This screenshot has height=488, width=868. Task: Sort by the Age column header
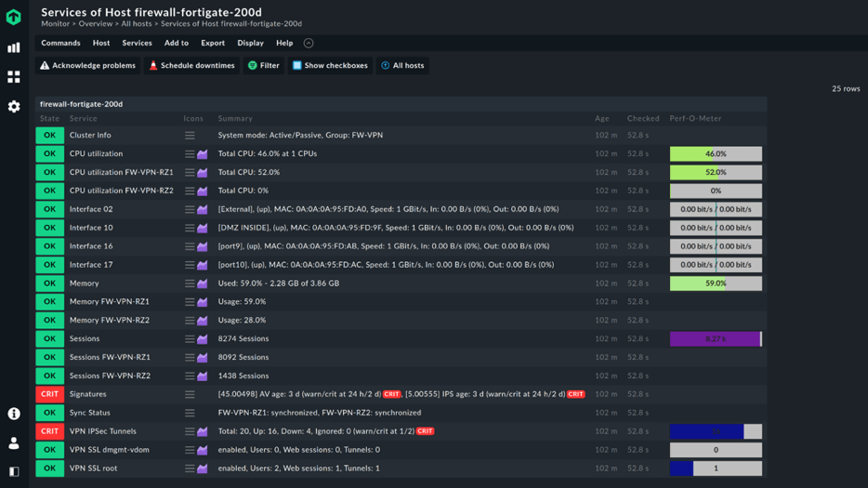click(601, 119)
